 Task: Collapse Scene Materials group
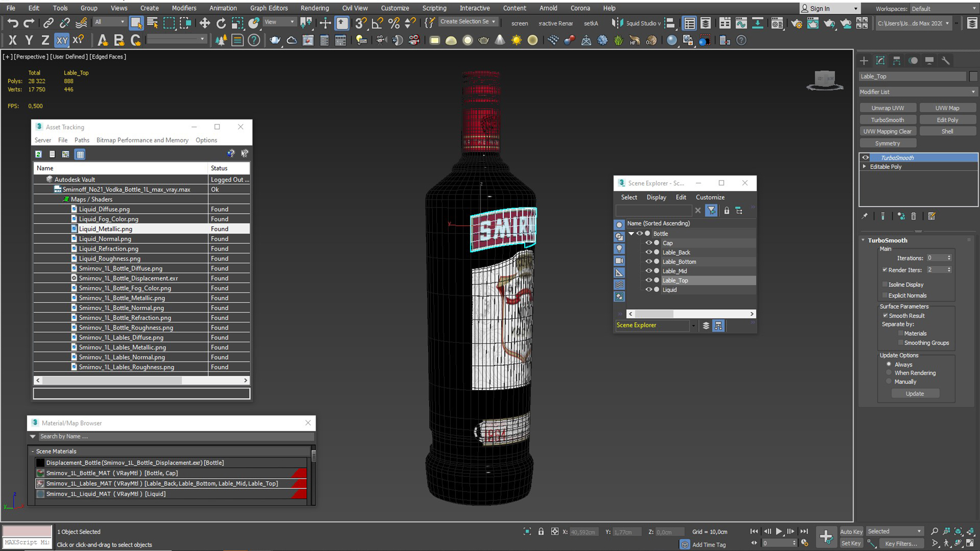tap(33, 451)
